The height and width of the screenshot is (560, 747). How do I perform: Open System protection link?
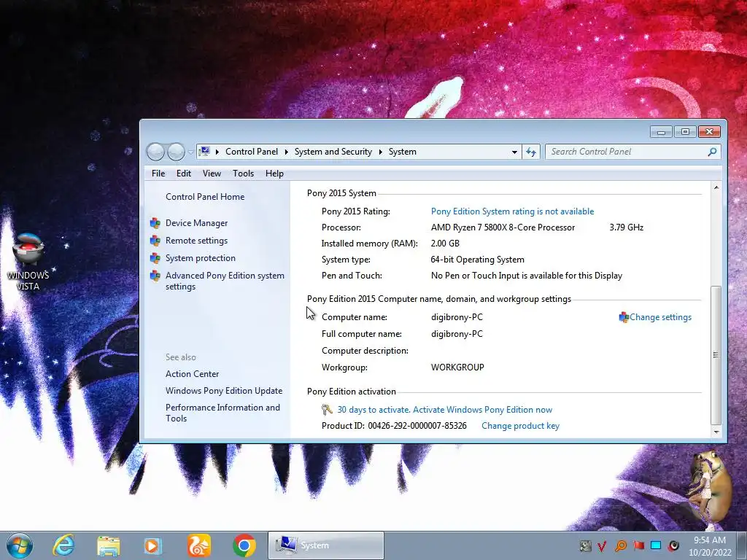200,259
